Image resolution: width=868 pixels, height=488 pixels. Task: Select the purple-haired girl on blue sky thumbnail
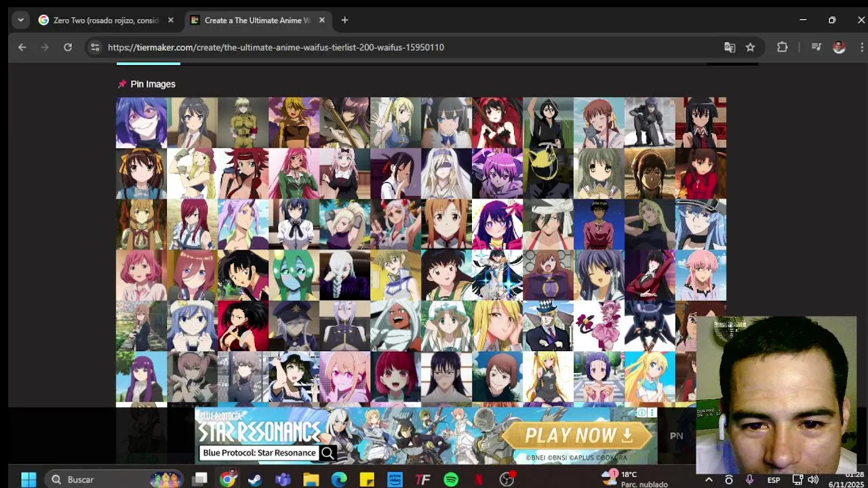pos(141,377)
